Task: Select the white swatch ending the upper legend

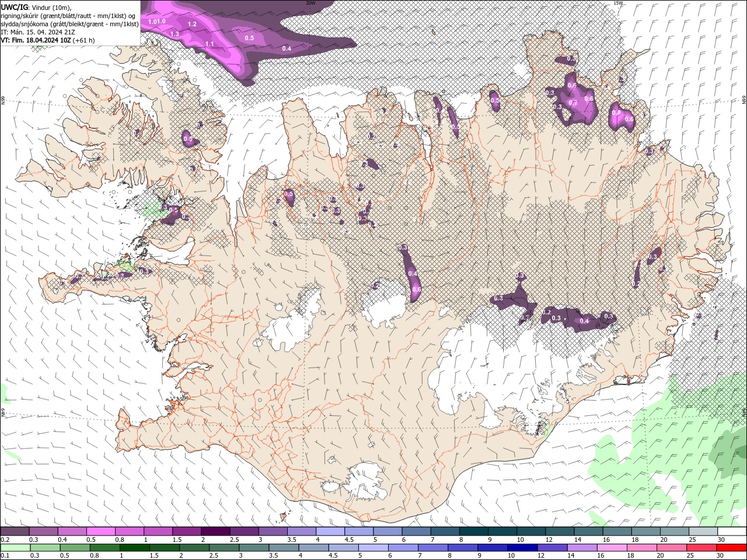Action: [732, 531]
